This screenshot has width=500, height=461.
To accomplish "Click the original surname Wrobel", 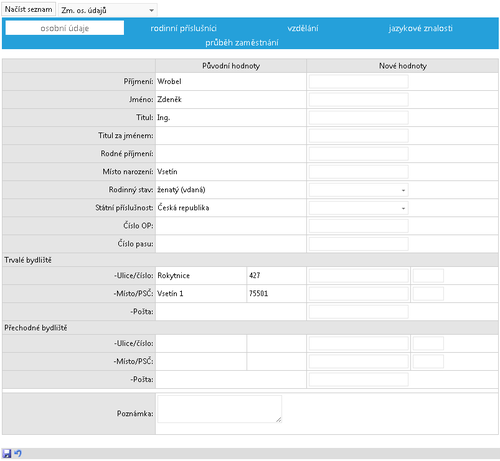I will pyautogui.click(x=169, y=81).
